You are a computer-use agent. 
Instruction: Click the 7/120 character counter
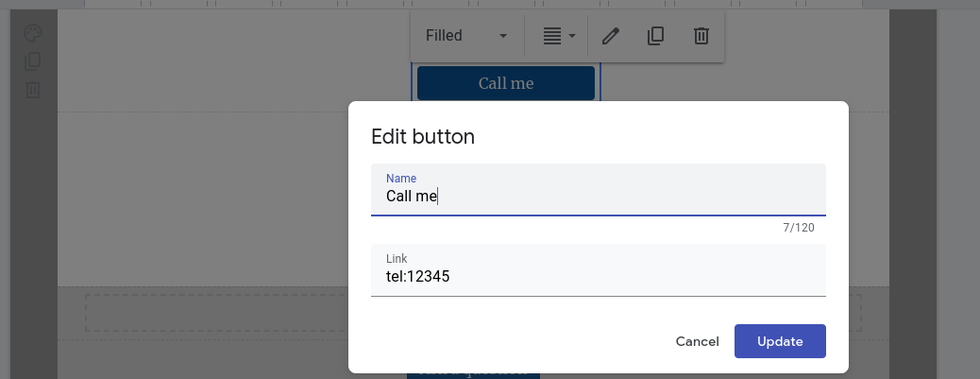(x=798, y=228)
